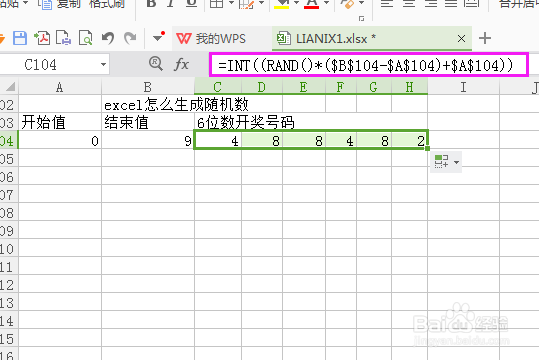
Task: Expand the font color dropdown arrow
Action: 327,3
